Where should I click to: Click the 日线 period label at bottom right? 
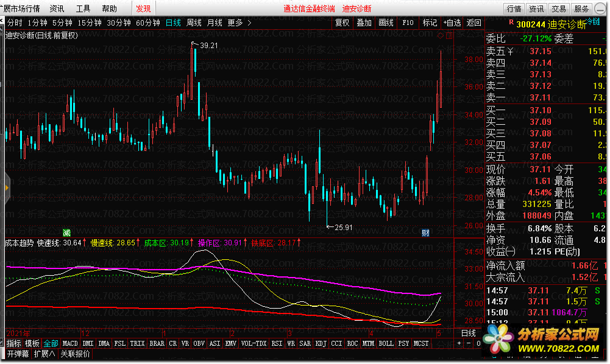click(x=469, y=333)
